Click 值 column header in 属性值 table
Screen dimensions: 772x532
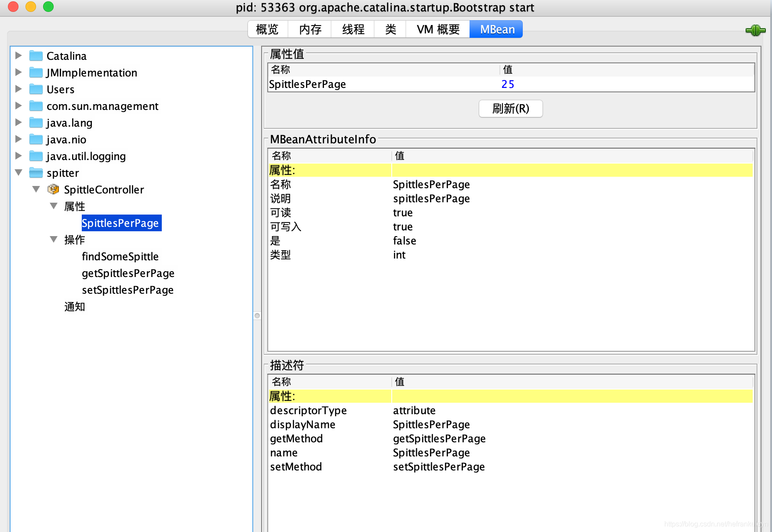coord(627,69)
